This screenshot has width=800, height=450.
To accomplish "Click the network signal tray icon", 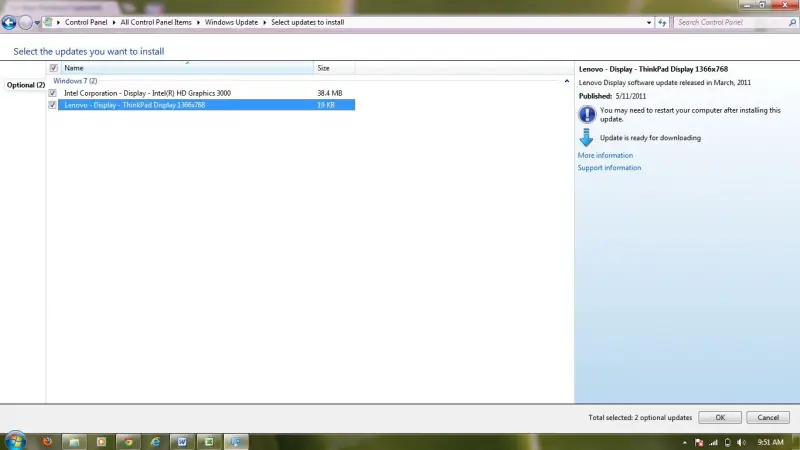I will 713,442.
